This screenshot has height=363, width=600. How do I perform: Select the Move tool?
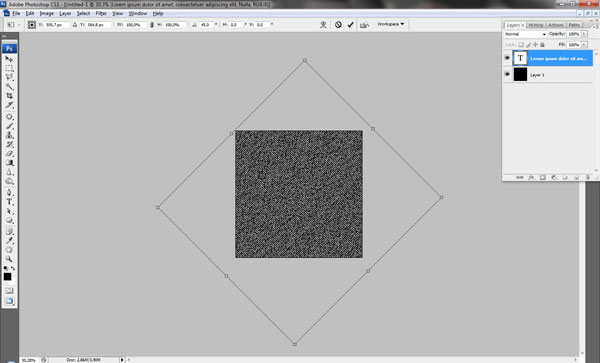9,59
